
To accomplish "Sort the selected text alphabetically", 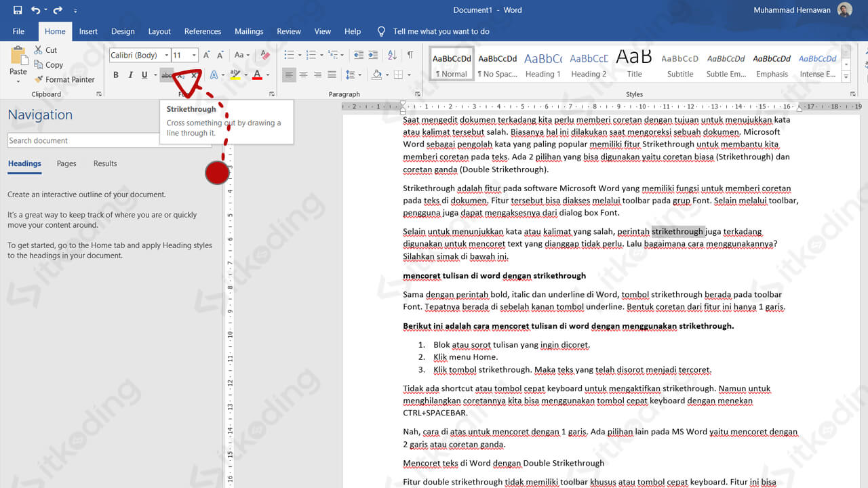I will tap(392, 56).
